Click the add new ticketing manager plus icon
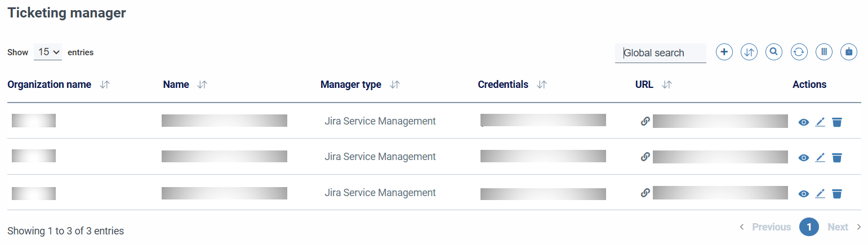The height and width of the screenshot is (244, 868). click(724, 52)
